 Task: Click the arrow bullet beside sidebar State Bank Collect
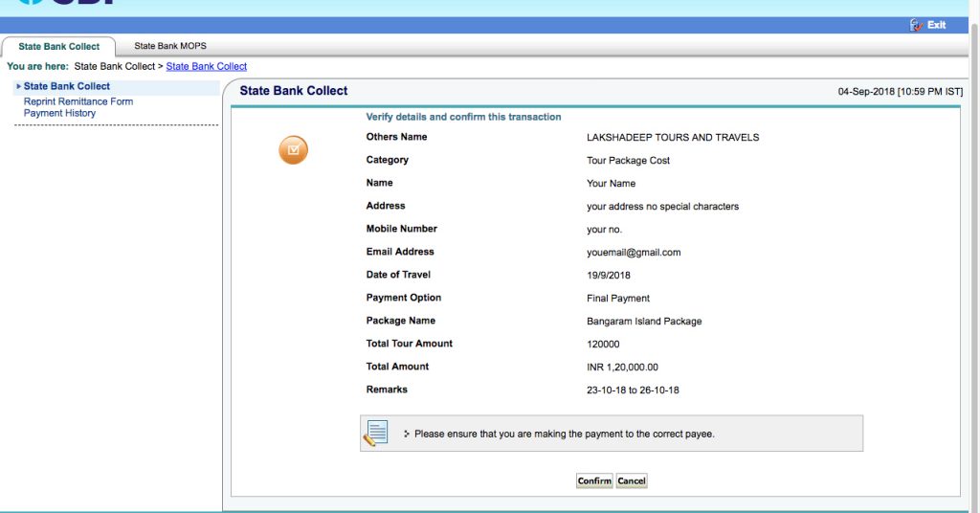[18, 86]
